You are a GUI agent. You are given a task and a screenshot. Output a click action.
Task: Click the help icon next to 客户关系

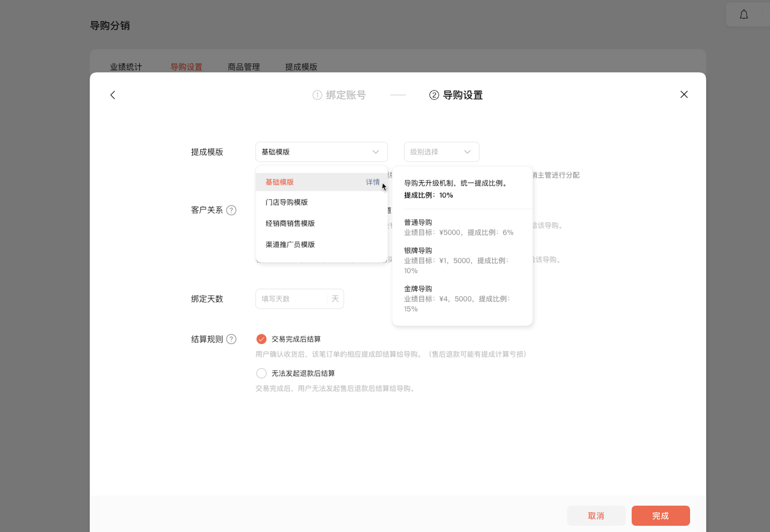(231, 210)
